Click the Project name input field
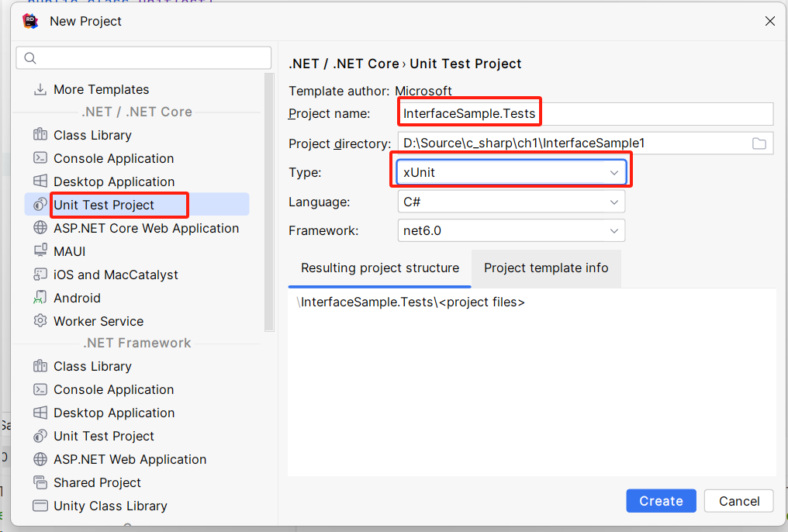Image resolution: width=788 pixels, height=532 pixels. pyautogui.click(x=586, y=113)
